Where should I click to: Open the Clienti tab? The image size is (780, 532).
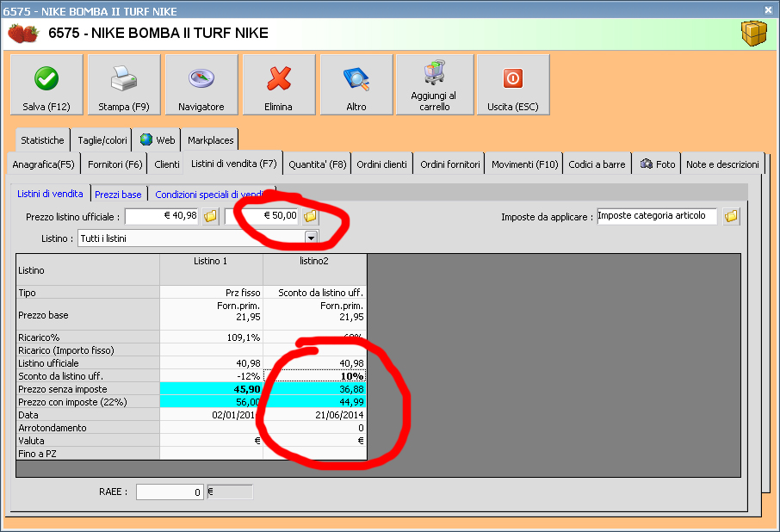pos(167,164)
